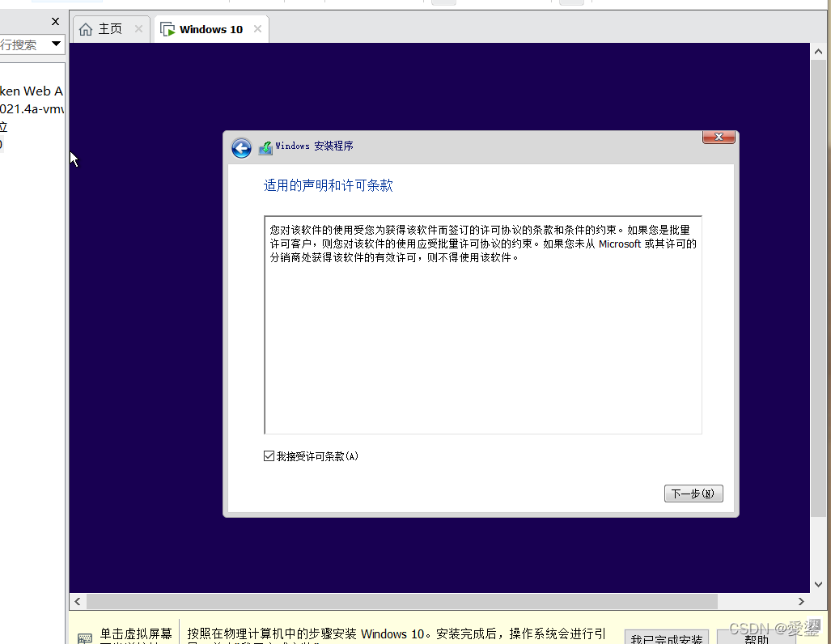Toggle the 我接受许可条款 checkbox
Image resolution: width=831 pixels, height=644 pixels.
coord(269,455)
